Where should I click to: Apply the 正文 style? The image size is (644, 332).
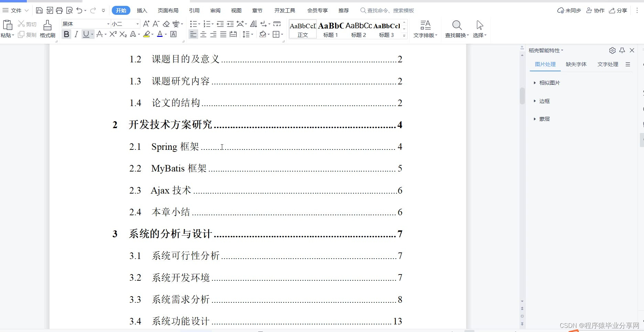pyautogui.click(x=303, y=29)
